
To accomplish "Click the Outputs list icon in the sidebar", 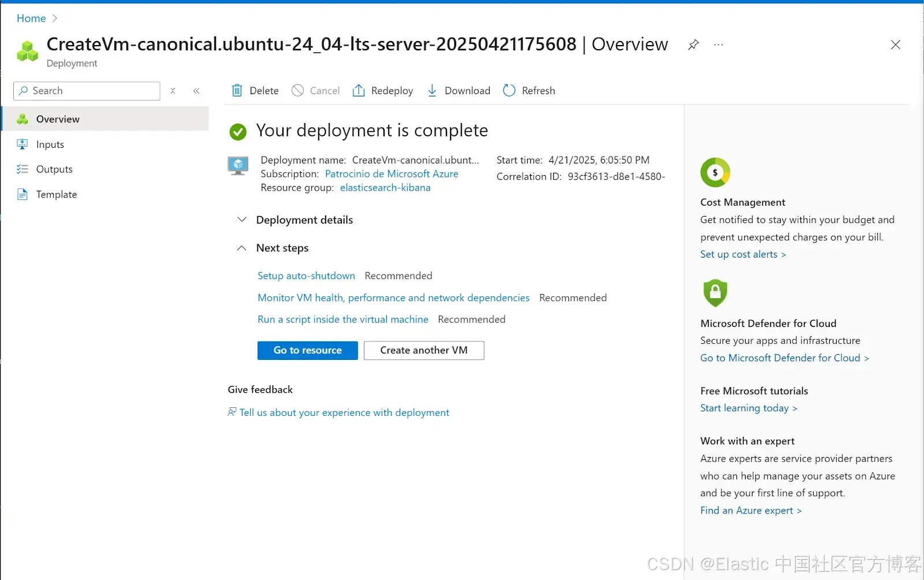I will pyautogui.click(x=23, y=169).
